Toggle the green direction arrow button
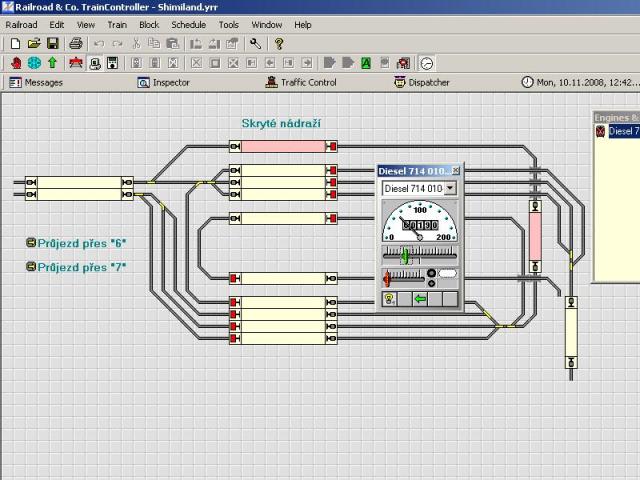The image size is (640, 480). (x=420, y=299)
